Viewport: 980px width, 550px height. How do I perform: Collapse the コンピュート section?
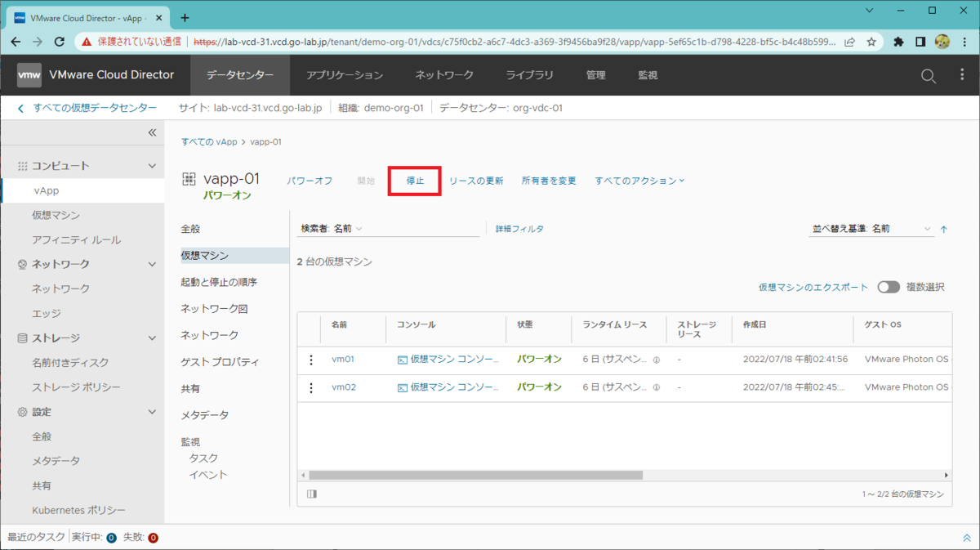click(152, 166)
